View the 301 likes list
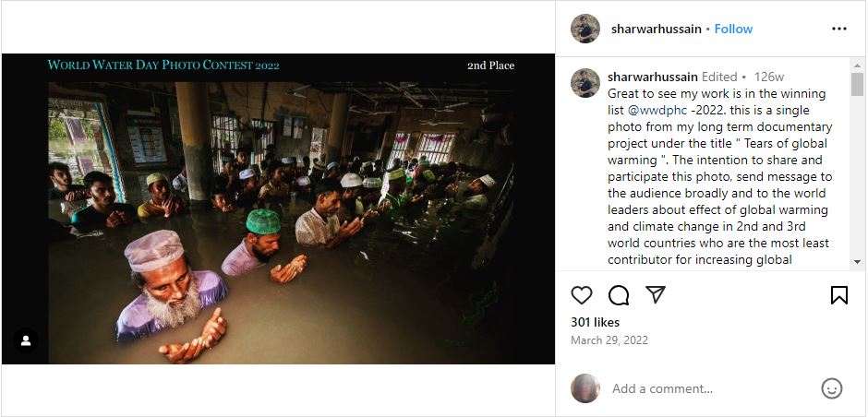 (x=595, y=322)
